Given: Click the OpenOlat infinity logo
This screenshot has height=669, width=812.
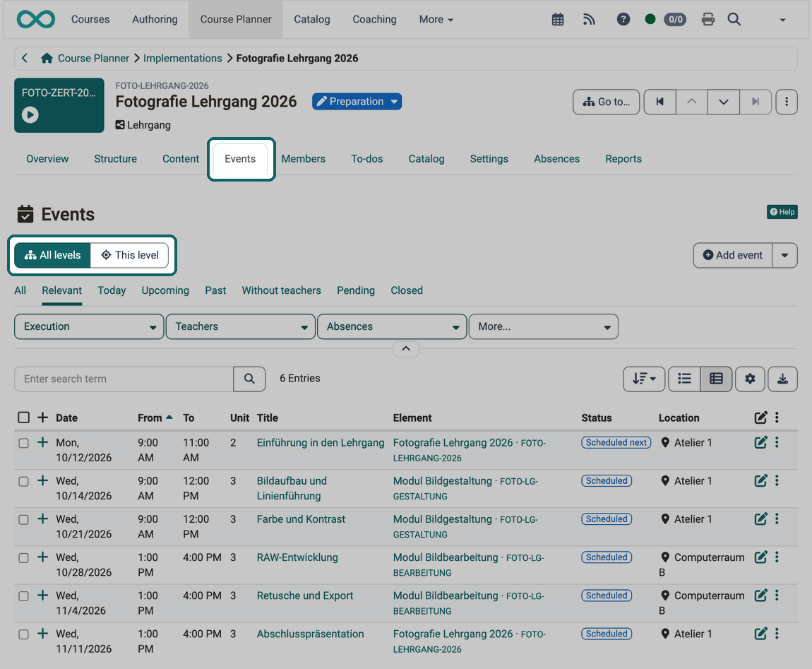Looking at the screenshot, I should tap(36, 19).
